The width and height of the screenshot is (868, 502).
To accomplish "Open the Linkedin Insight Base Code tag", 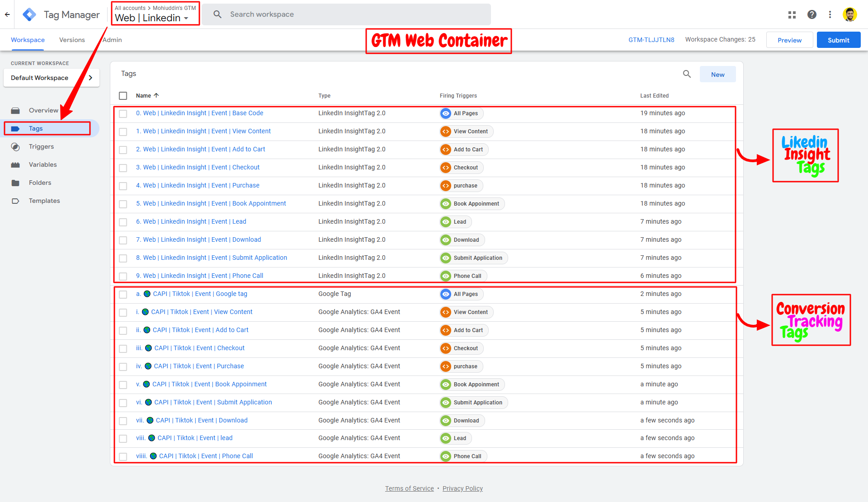I will [x=199, y=113].
